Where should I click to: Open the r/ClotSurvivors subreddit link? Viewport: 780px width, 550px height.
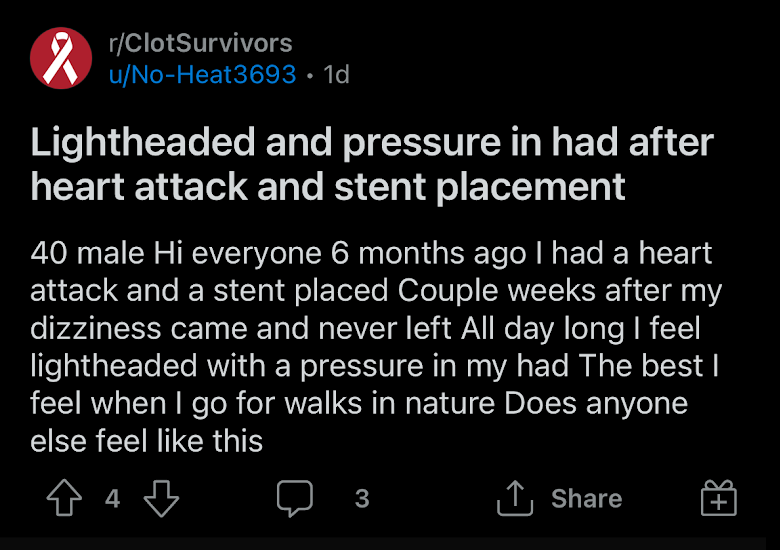click(x=200, y=43)
